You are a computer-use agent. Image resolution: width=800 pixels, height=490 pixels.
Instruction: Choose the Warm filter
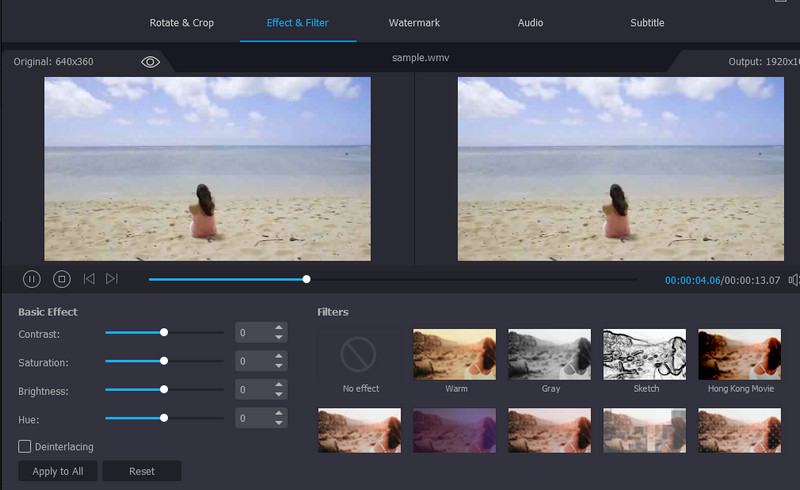coord(455,354)
